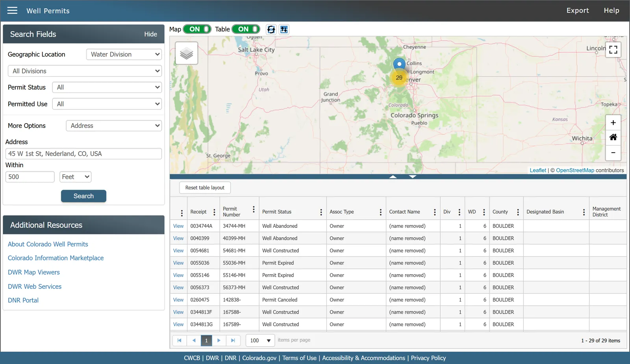Click the Within distance input field

[x=30, y=177]
